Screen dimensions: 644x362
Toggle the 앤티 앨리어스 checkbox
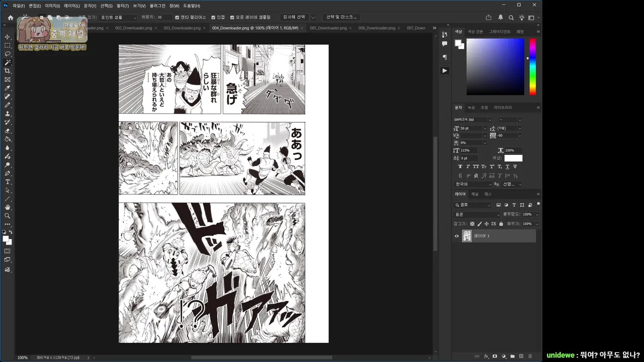tap(177, 17)
